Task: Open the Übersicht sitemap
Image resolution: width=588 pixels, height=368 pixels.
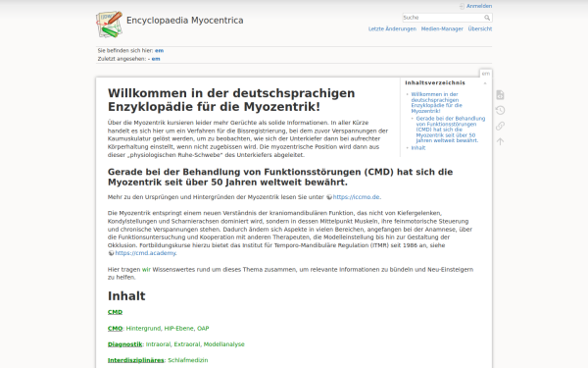Action: tap(479, 28)
